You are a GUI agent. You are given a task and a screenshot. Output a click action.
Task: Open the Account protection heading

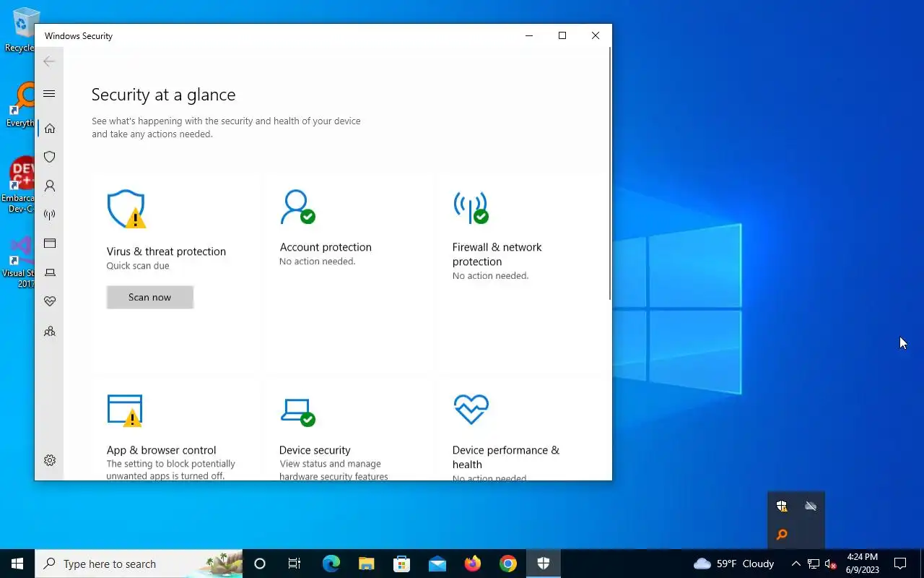[x=326, y=247]
